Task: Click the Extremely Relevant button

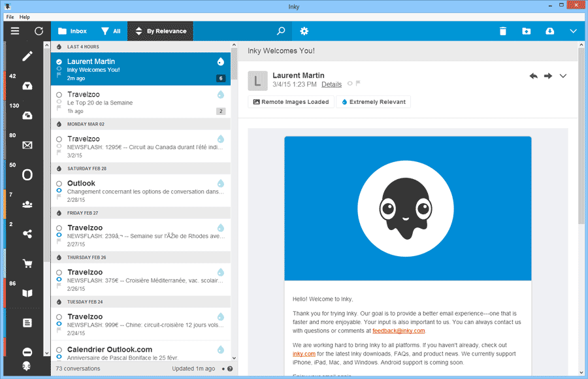Action: click(x=374, y=102)
